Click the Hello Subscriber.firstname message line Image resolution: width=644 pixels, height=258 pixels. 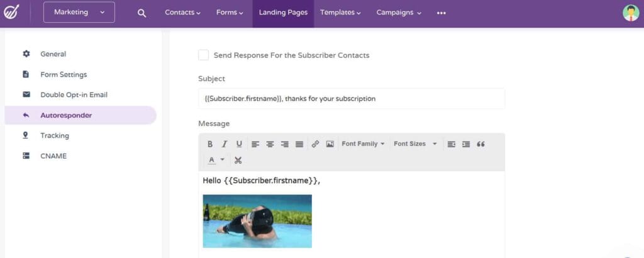pyautogui.click(x=261, y=181)
